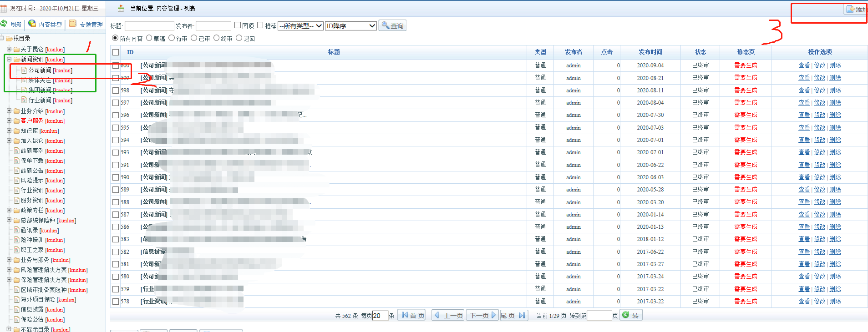This screenshot has width=868, height=332.
Task: Go to 上一页 in pagination
Action: pyautogui.click(x=447, y=315)
